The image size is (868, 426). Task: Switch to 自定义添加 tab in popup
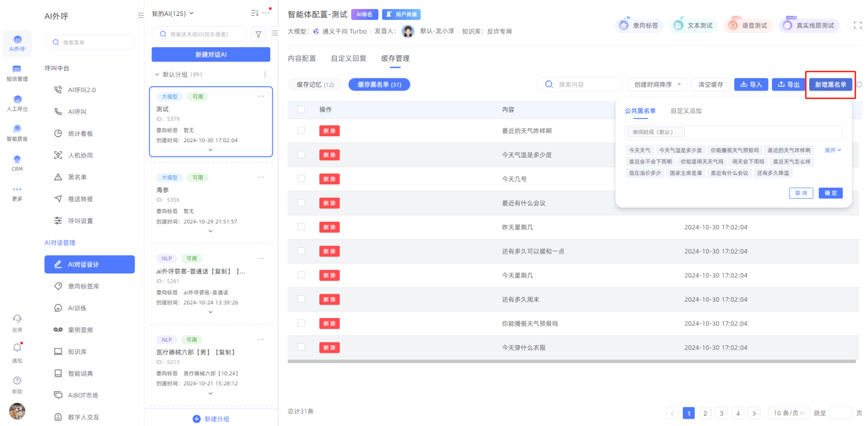click(x=686, y=111)
